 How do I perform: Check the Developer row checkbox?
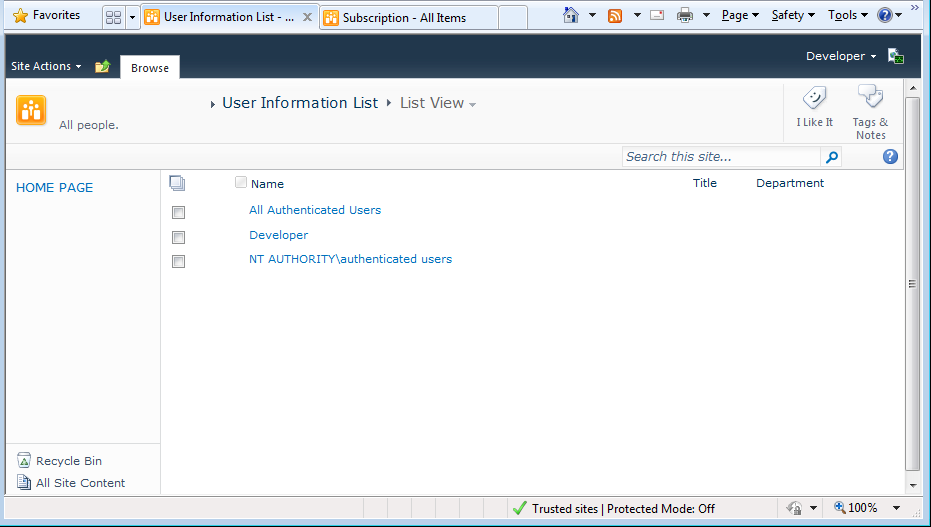coord(178,237)
